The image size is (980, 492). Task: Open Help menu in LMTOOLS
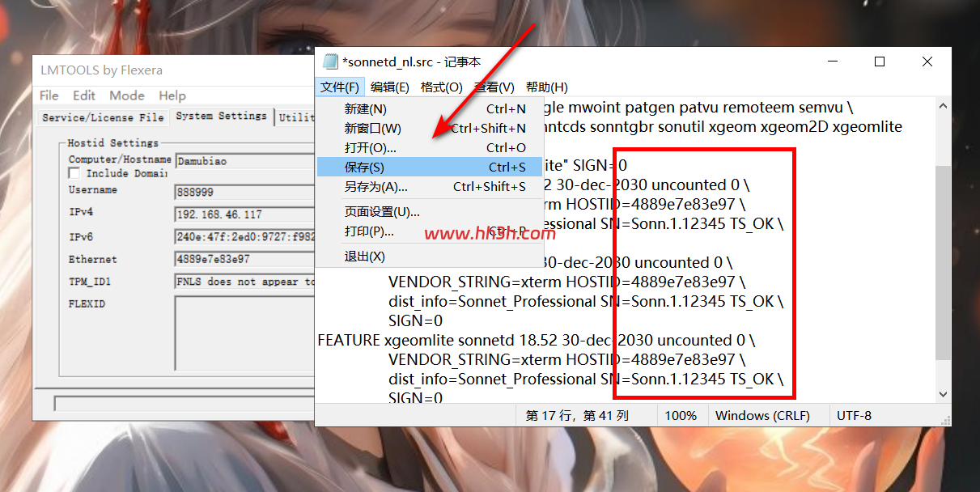[x=172, y=95]
